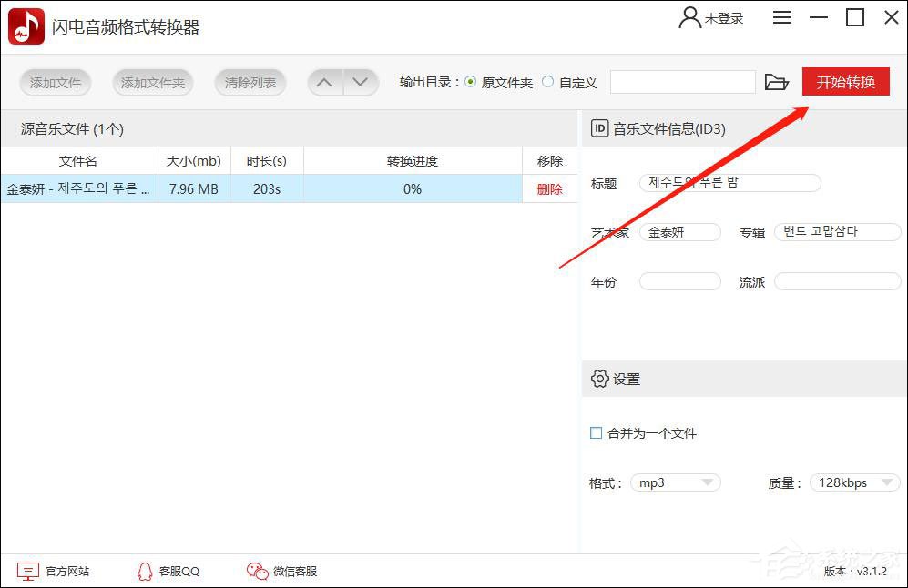Click 删除 to remove the 金泰妍 track
908x588 pixels.
[x=550, y=189]
